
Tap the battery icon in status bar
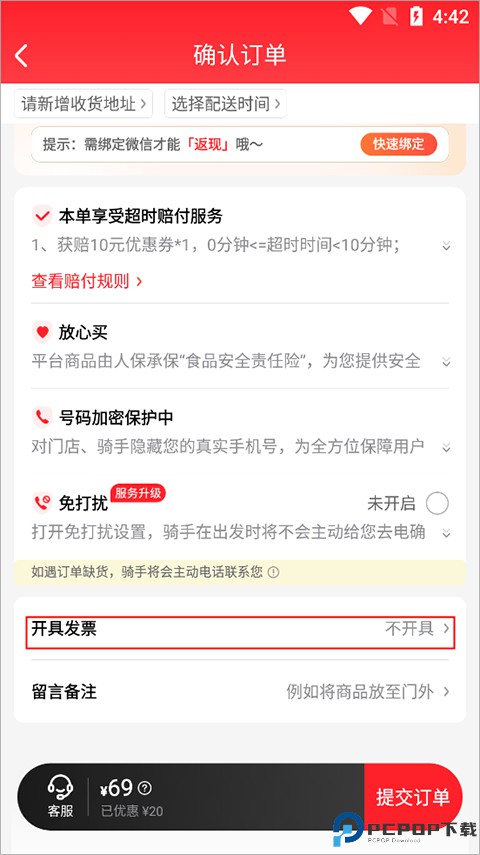point(416,16)
